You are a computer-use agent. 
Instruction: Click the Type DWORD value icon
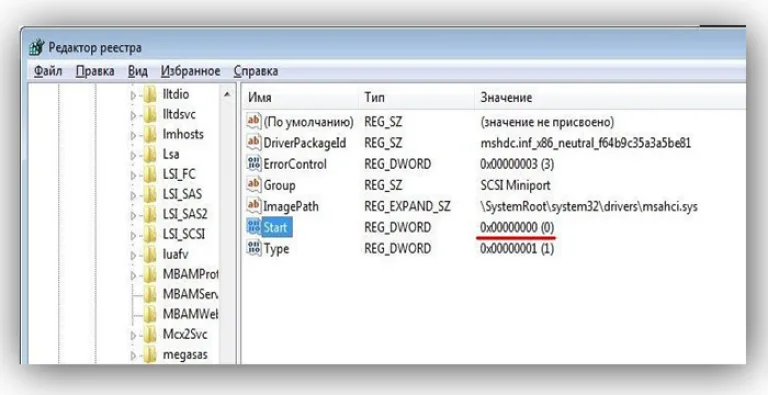tap(254, 248)
